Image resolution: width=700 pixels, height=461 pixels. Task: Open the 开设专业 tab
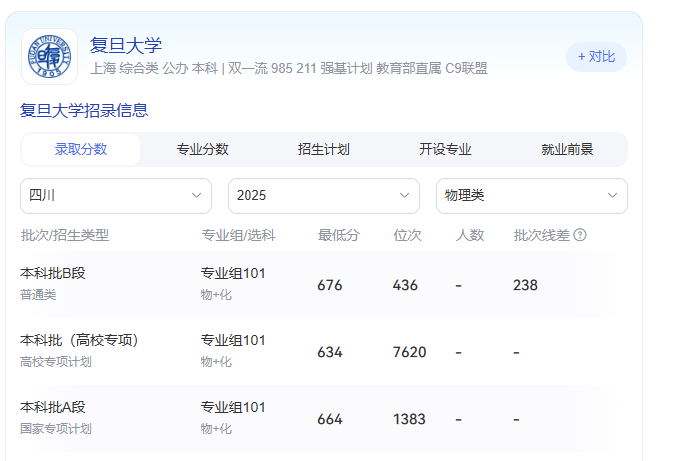pyautogui.click(x=445, y=150)
